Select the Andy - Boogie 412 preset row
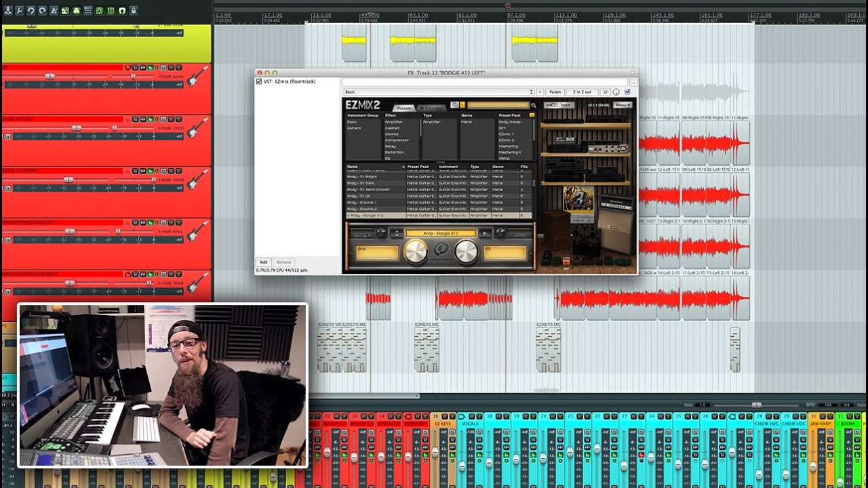Screen dimensions: 868x488 (439, 216)
